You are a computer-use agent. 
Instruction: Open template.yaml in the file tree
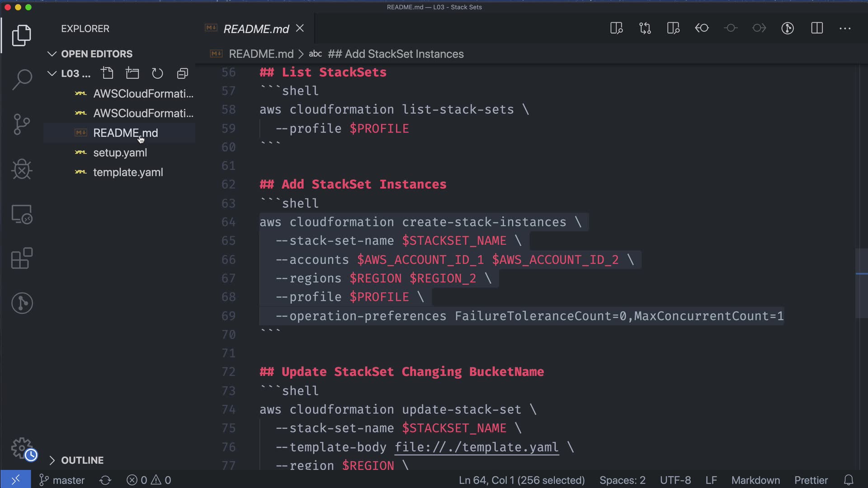coord(128,172)
